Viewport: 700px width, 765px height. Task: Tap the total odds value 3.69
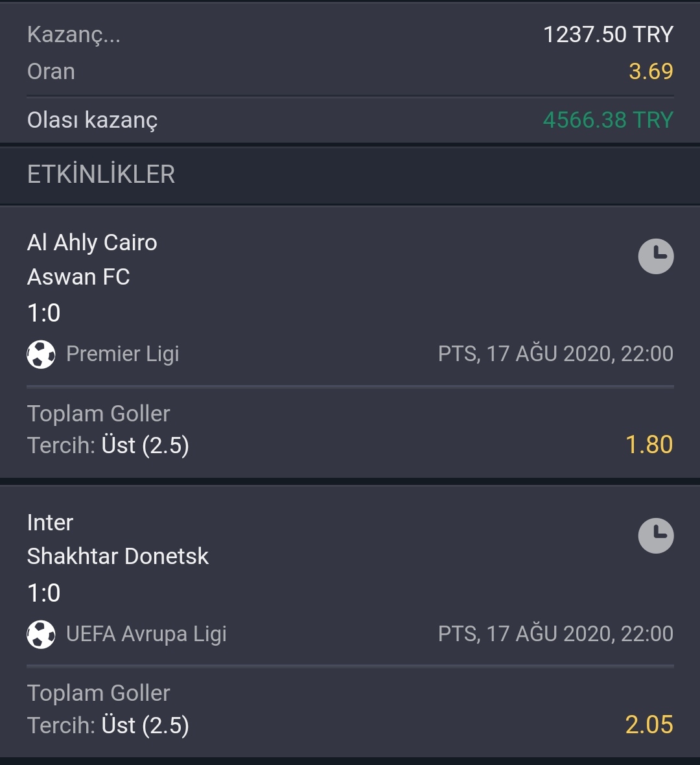point(651,72)
